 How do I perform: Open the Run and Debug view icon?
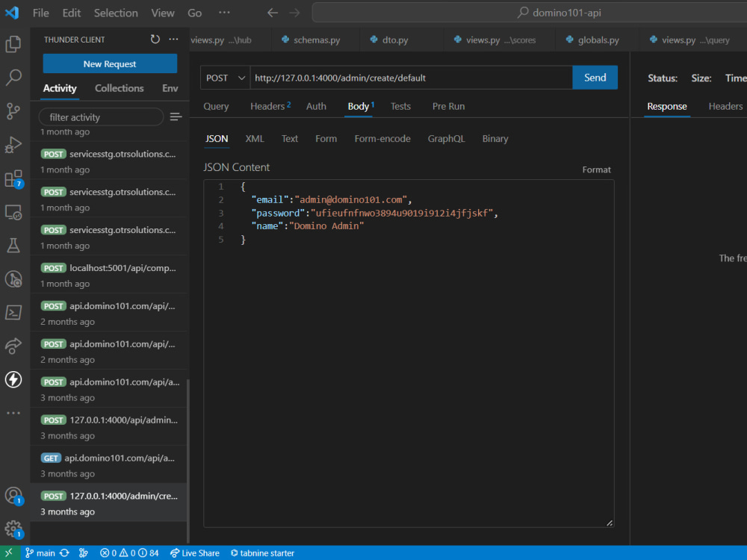[13, 145]
